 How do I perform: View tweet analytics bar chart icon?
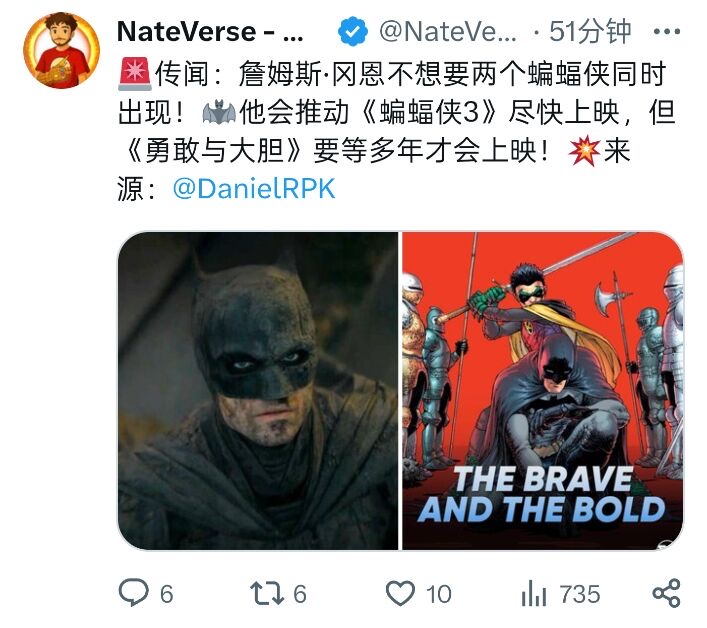coord(533,593)
